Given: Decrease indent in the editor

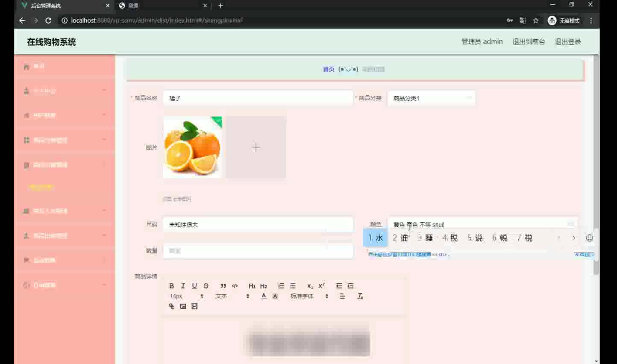Looking at the screenshot, I should pyautogui.click(x=339, y=286).
